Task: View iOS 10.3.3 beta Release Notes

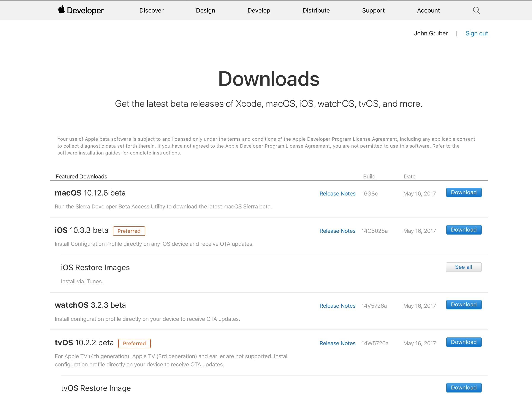Action: tap(337, 231)
